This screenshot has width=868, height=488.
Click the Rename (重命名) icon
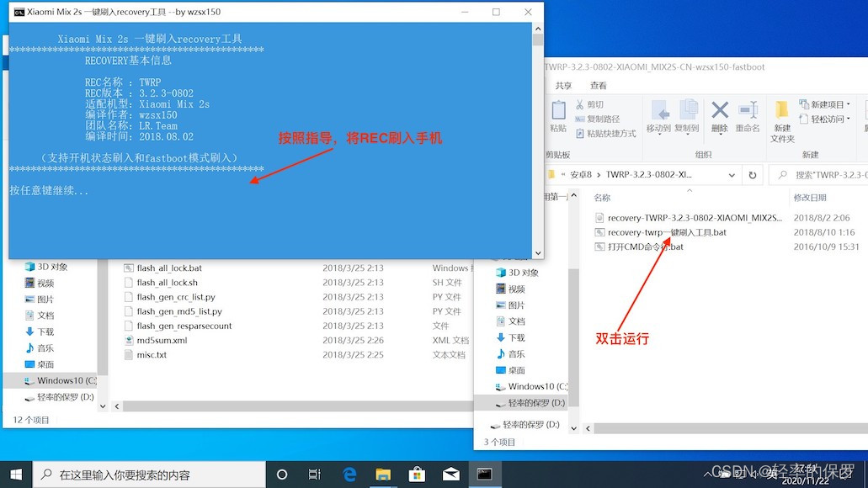748,110
